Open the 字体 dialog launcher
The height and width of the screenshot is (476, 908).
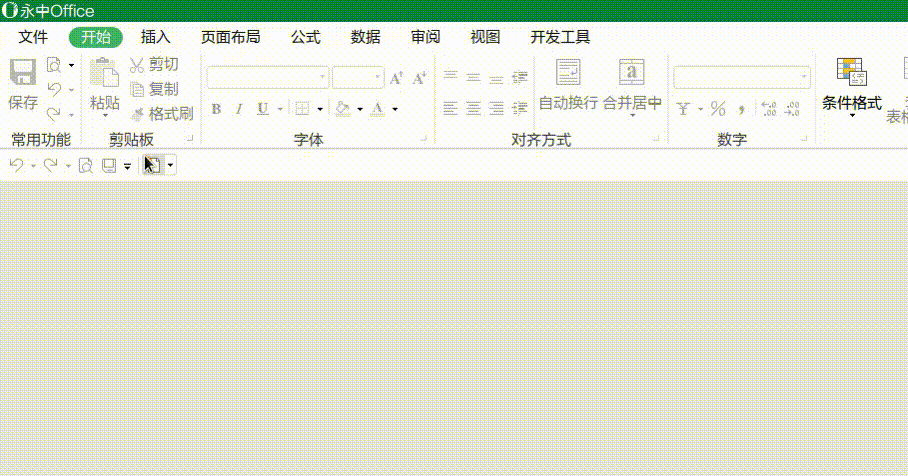(423, 138)
